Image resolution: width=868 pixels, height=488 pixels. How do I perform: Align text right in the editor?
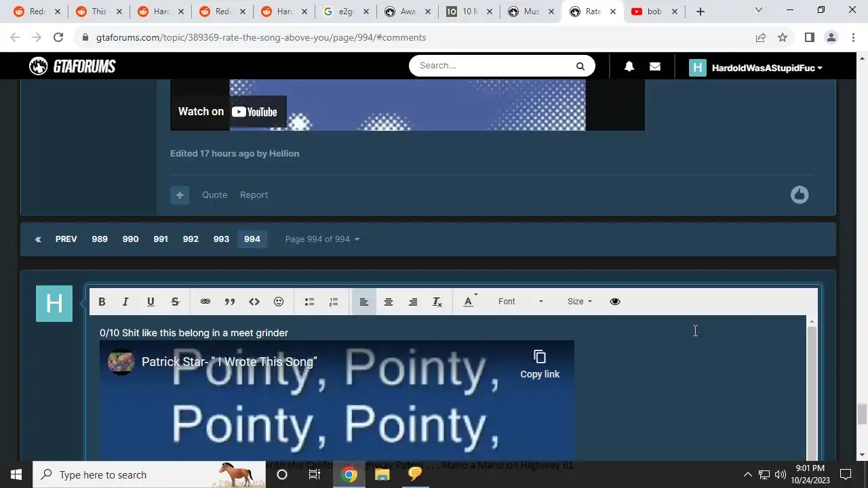coord(413,302)
